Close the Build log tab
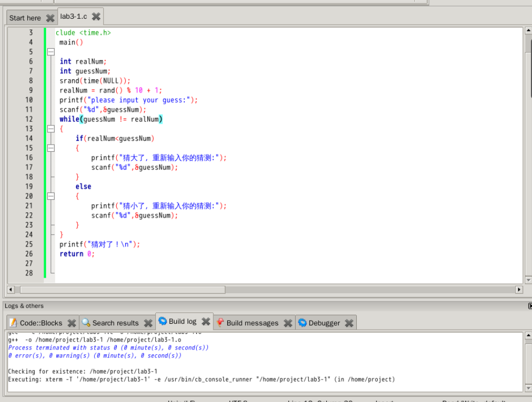Image resolution: width=532 pixels, height=402 pixels. pyautogui.click(x=206, y=322)
